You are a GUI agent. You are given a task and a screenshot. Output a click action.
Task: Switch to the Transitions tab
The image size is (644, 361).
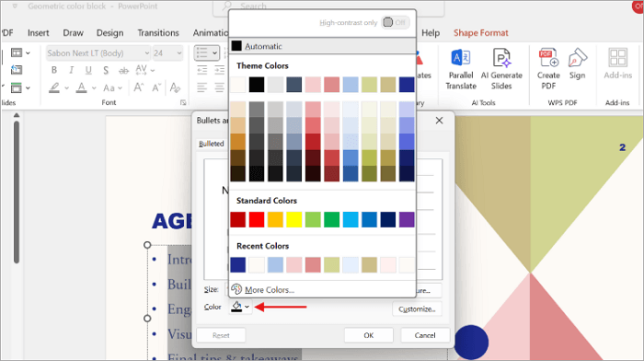pyautogui.click(x=158, y=33)
